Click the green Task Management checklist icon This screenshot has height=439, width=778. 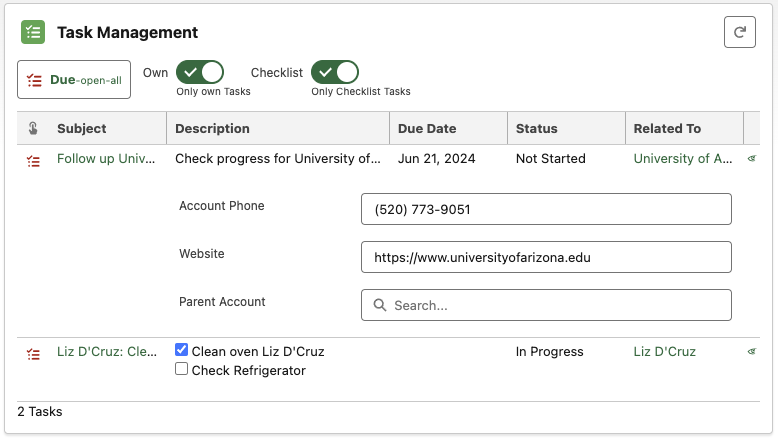(x=33, y=32)
